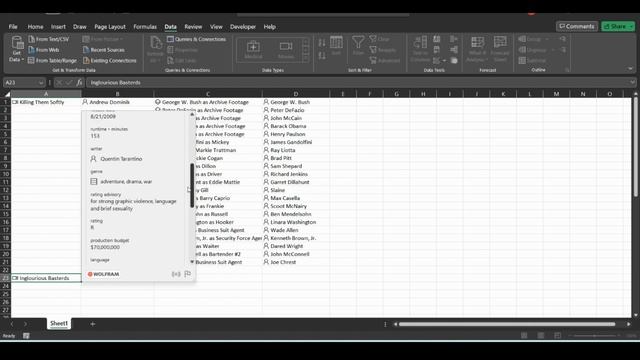Image resolution: width=640 pixels, height=360 pixels.
Task: Convert to Movies data type
Action: [x=286, y=49]
